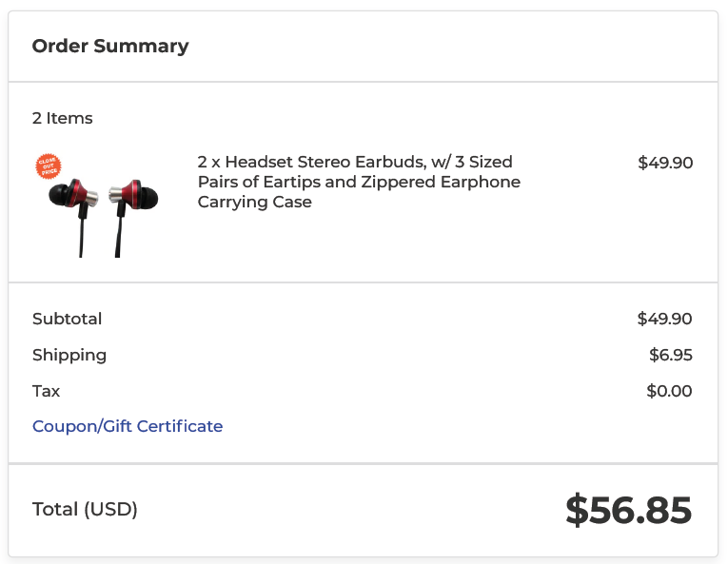Click the Total (USD) label

85,510
